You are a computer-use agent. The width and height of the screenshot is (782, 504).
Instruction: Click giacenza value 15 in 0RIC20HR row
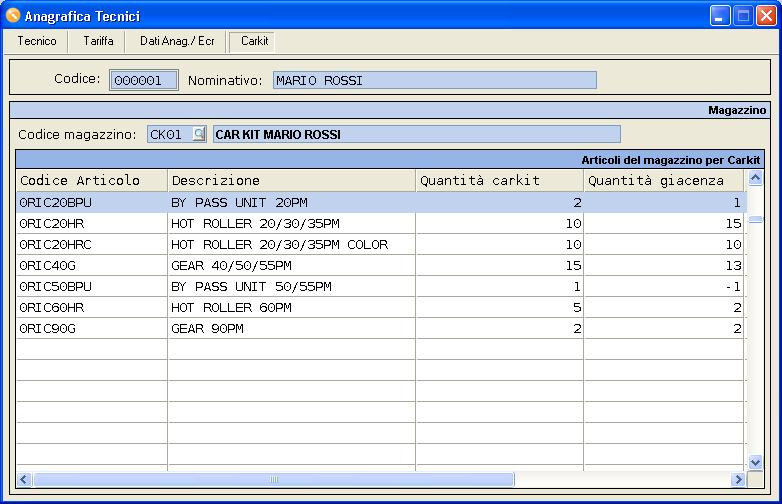coord(733,223)
